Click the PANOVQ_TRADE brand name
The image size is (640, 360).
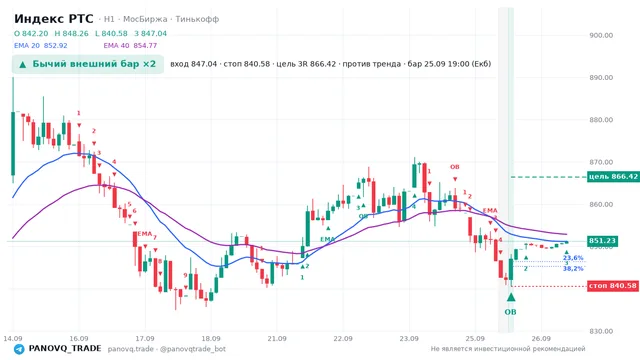click(x=65, y=349)
